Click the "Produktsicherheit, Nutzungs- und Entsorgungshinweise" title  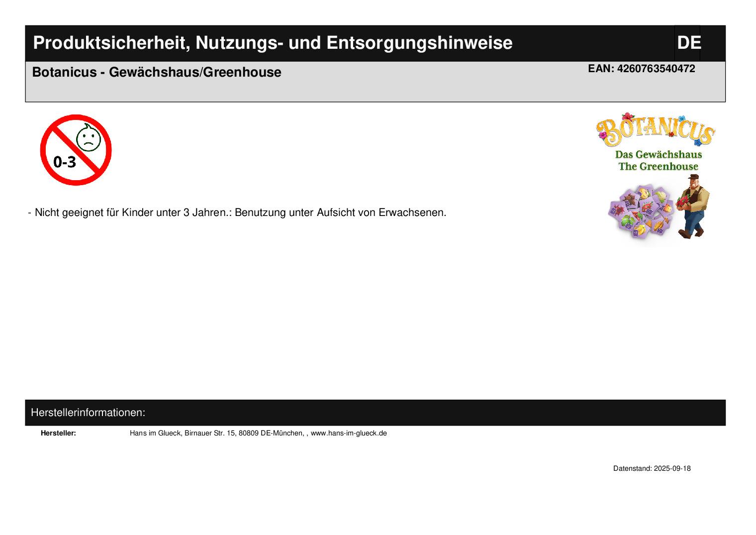273,43
